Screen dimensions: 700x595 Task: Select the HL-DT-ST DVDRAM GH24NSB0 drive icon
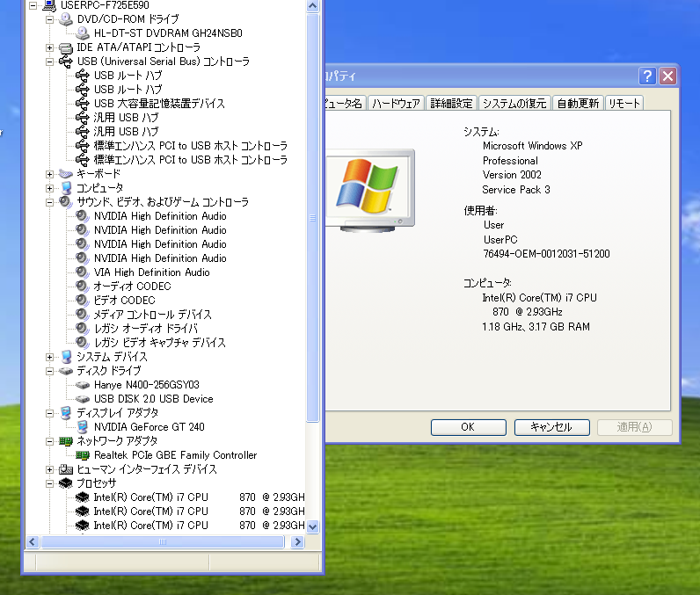click(x=82, y=33)
